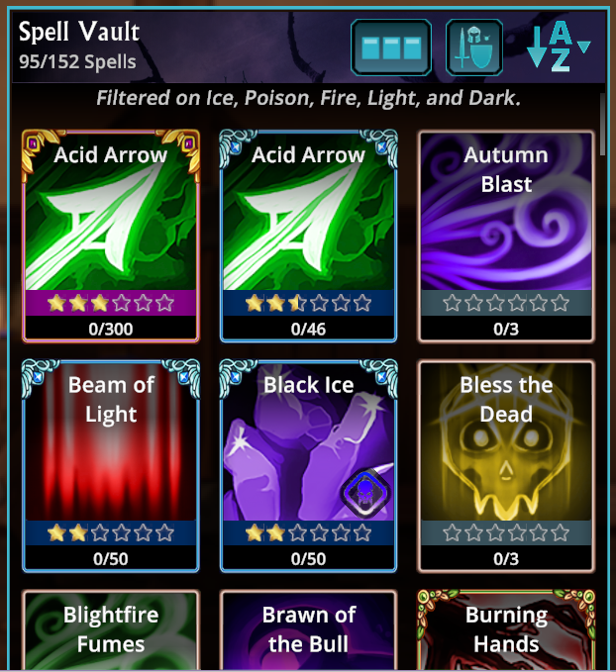Viewport: 616px width, 672px height.
Task: Open the Bless the Dead card
Action: [x=506, y=467]
